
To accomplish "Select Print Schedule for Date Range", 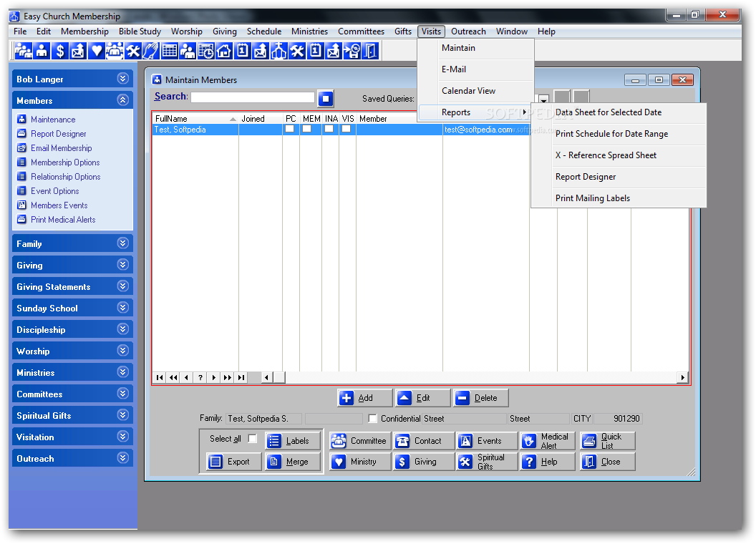I will pyautogui.click(x=619, y=134).
